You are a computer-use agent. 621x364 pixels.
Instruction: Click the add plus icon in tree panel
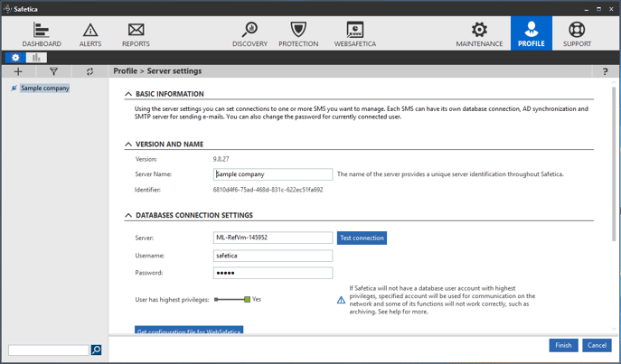pos(18,71)
